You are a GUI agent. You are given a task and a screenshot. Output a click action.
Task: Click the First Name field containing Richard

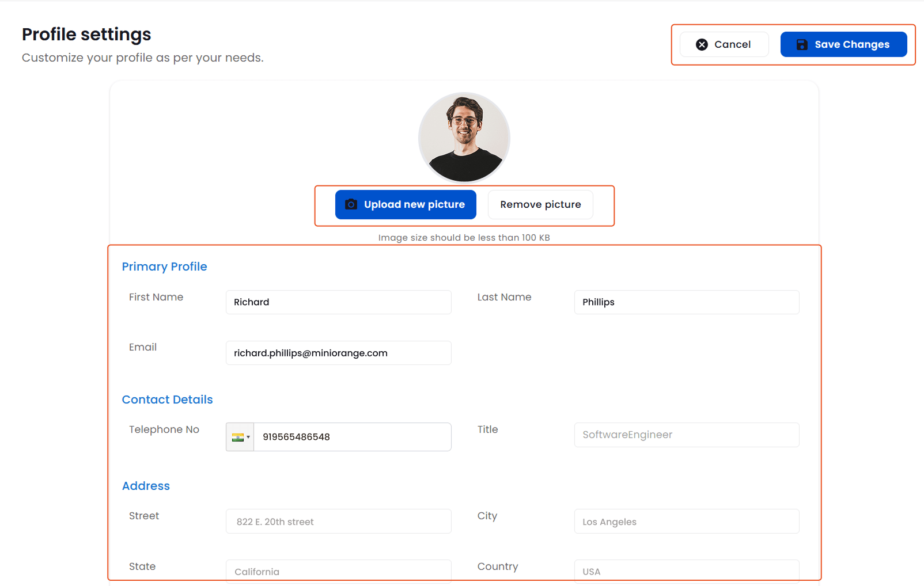pos(338,302)
